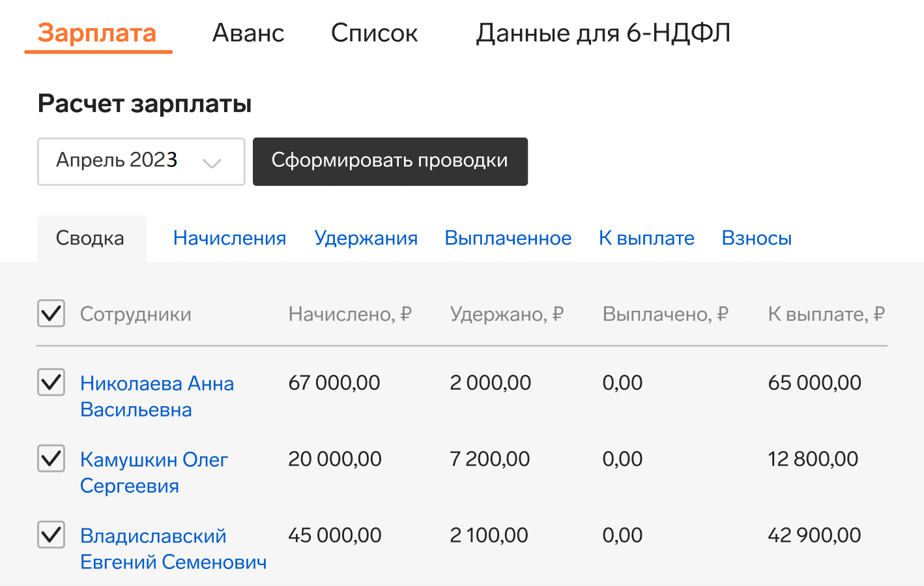Switch to Выплаченное section
Viewport: 924px width, 586px height.
[x=508, y=239]
